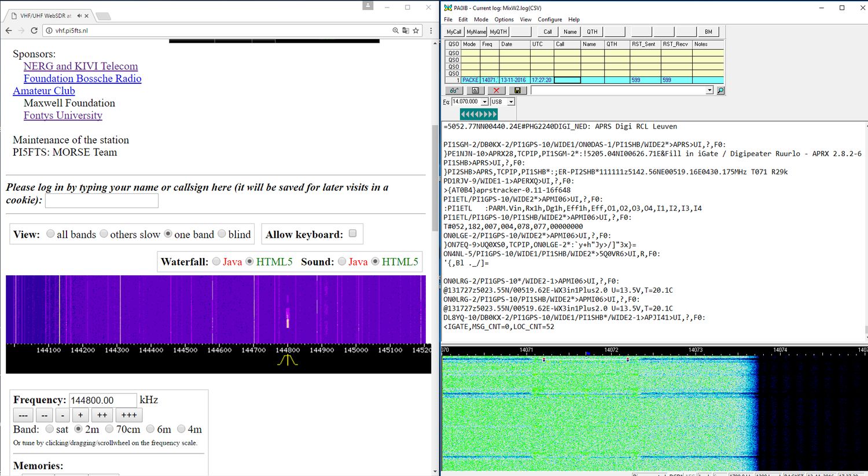Open the Chrome three-dot menu
868x476 pixels.
point(431,31)
